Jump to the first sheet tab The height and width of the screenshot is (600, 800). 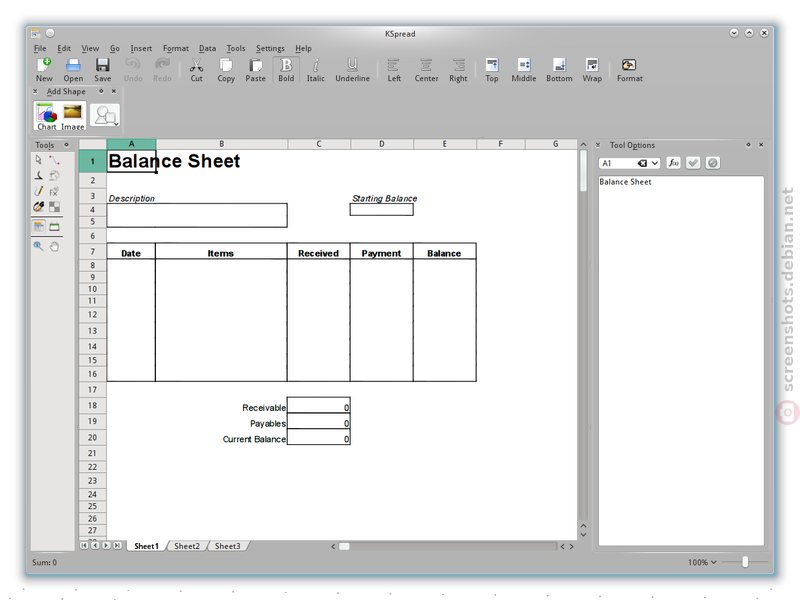[x=84, y=545]
